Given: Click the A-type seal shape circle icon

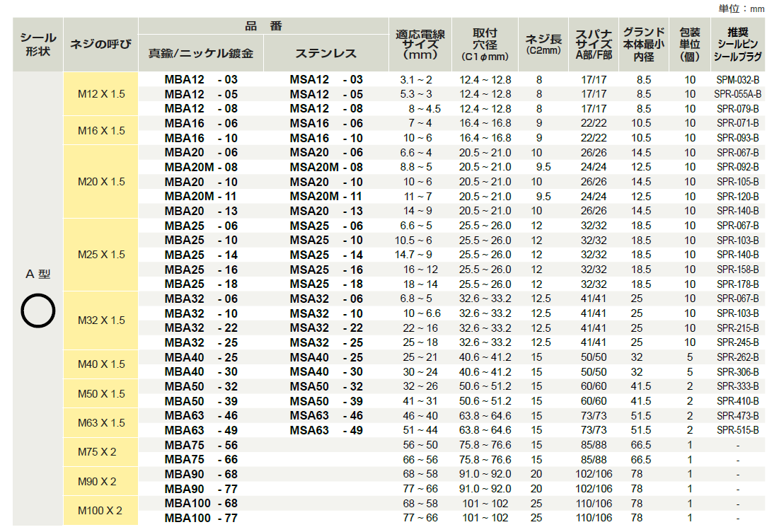Looking at the screenshot, I should 38,311.
